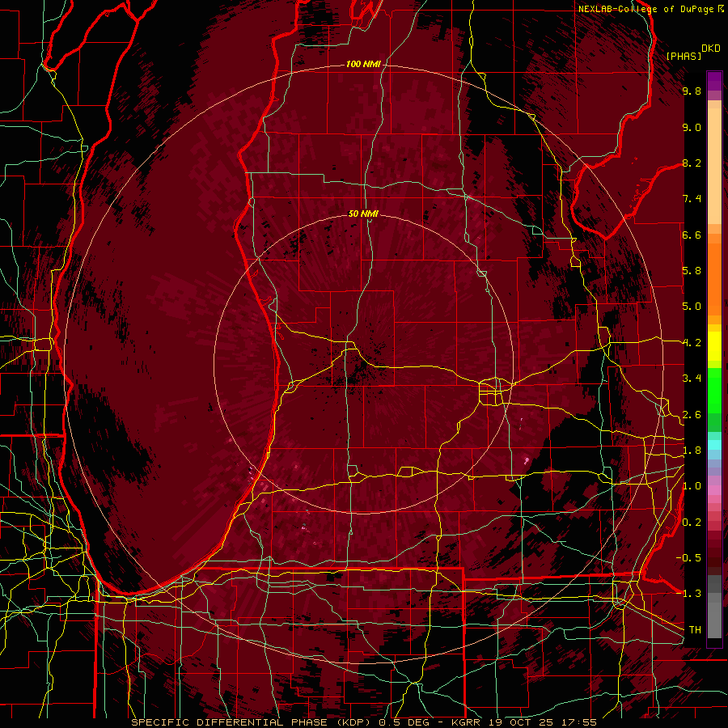Click the 8.2 legend value

click(x=692, y=163)
